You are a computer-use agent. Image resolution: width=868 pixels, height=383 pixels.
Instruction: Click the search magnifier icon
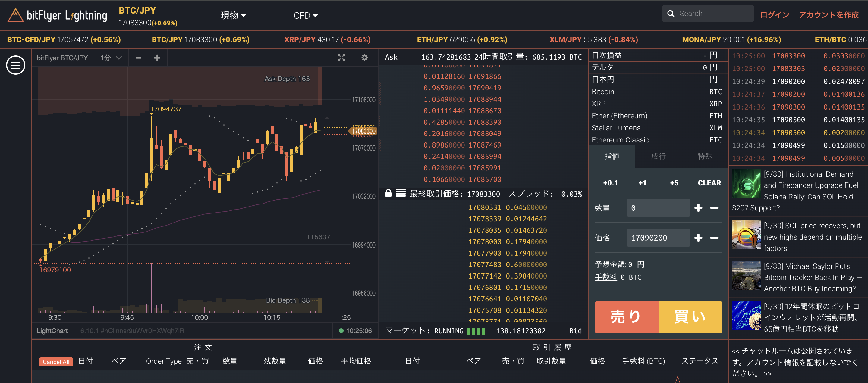(671, 14)
